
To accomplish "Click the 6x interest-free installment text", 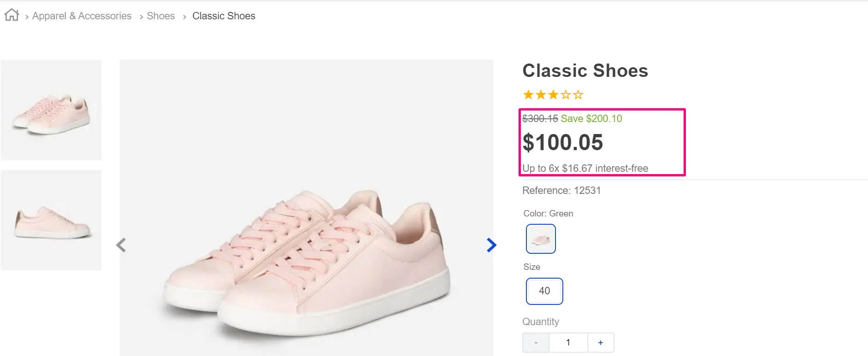I will point(585,169).
